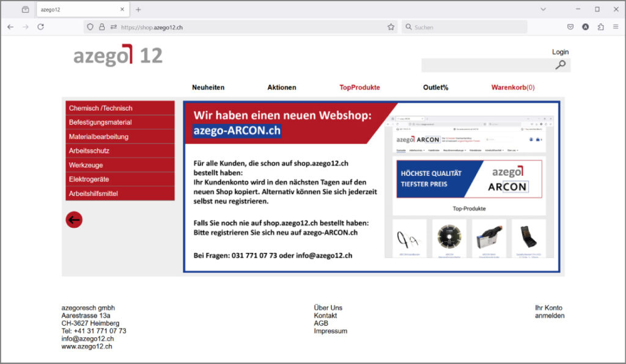The image size is (626, 364).
Task: Go to the TopProdukte navigation item
Action: point(359,87)
